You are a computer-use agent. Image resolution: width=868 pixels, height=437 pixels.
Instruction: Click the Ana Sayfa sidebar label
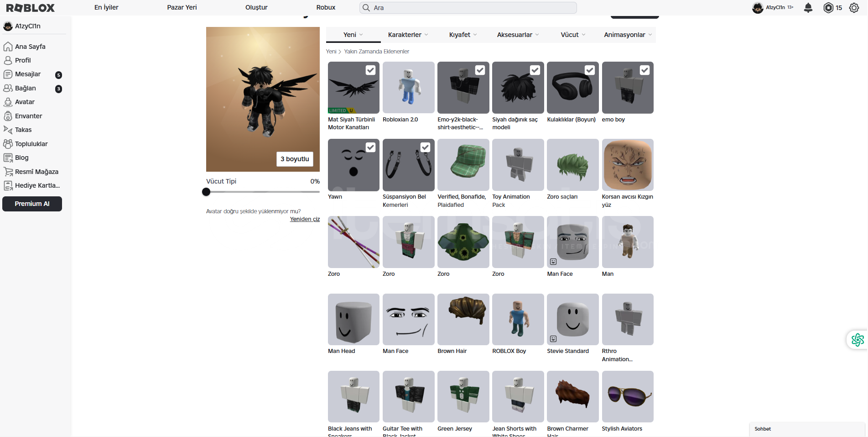click(30, 47)
